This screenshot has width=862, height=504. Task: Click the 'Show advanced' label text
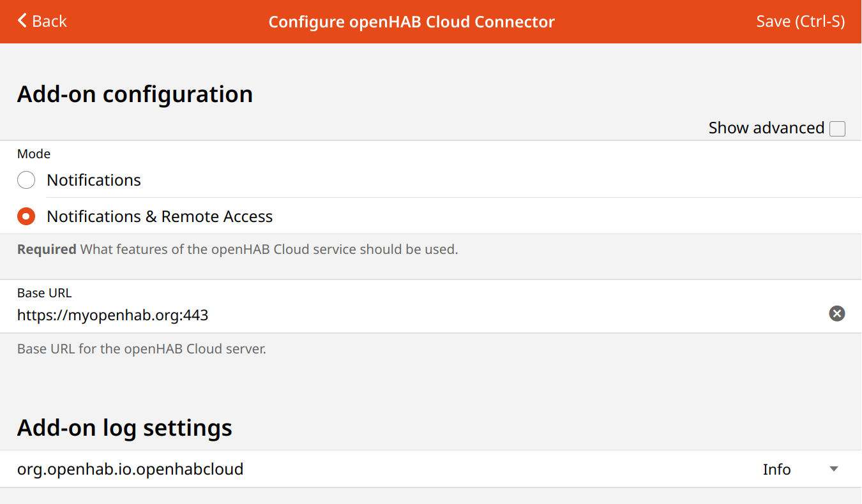[766, 128]
